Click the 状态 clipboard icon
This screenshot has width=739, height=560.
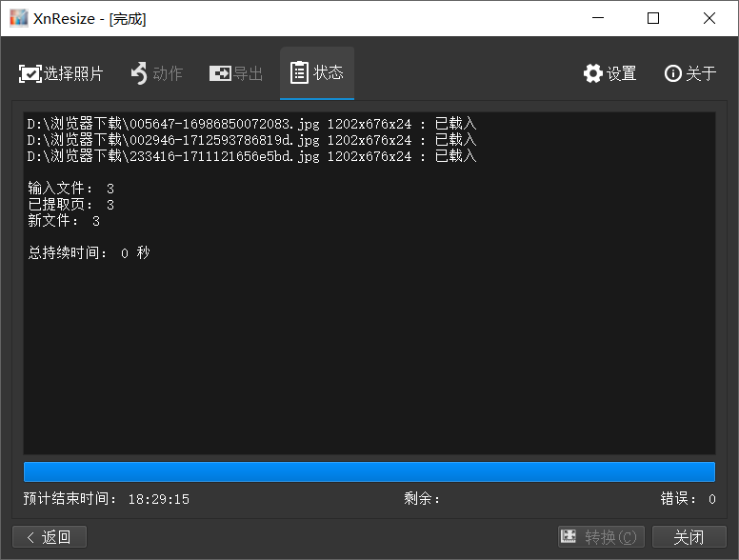(299, 72)
